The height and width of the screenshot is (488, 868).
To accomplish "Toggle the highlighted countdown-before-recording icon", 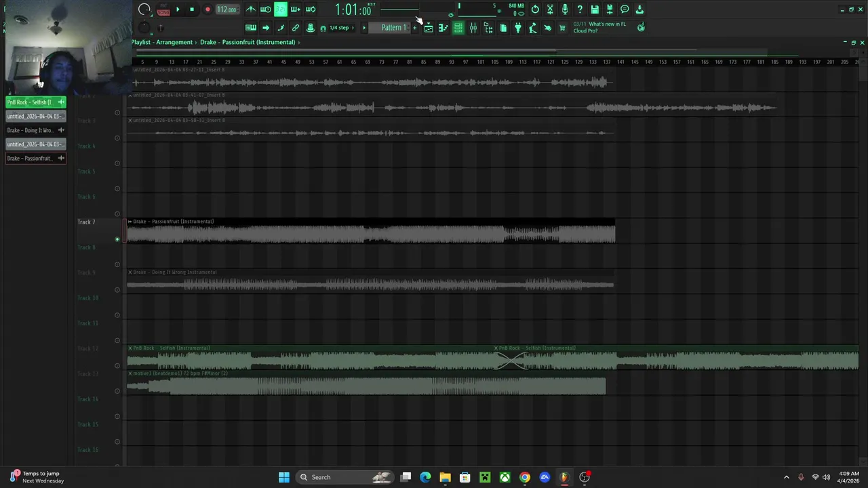I will (x=281, y=9).
